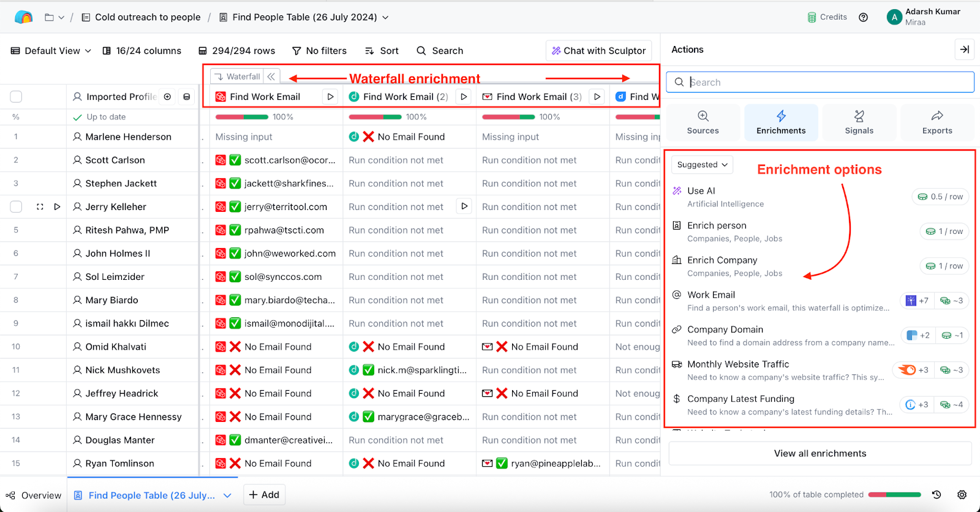Click the 0.5 / row credit badge for Use AI
980x512 pixels.
coord(940,197)
